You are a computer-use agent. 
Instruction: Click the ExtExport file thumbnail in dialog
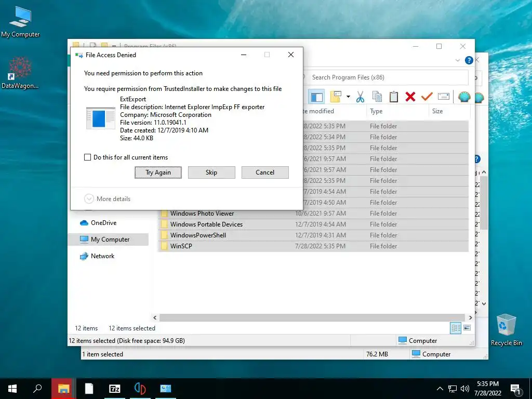tap(100, 118)
